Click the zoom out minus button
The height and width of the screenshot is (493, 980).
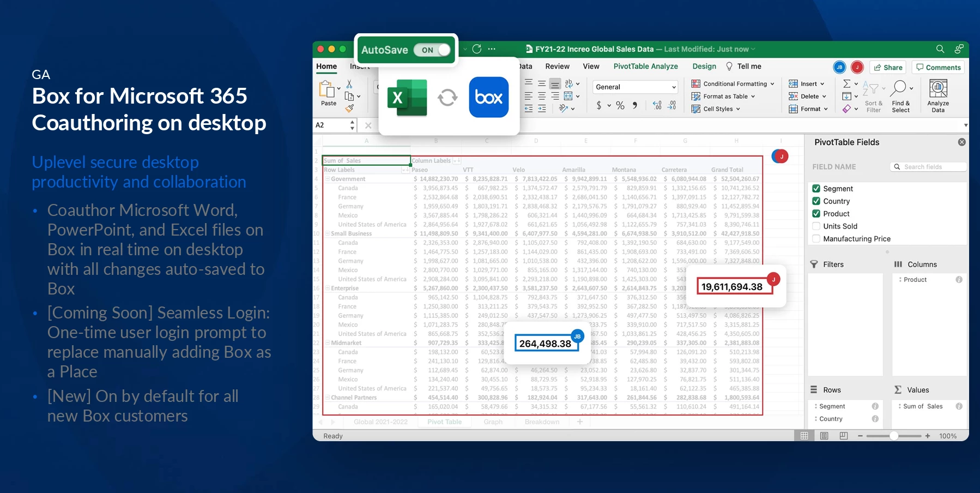[x=860, y=436]
